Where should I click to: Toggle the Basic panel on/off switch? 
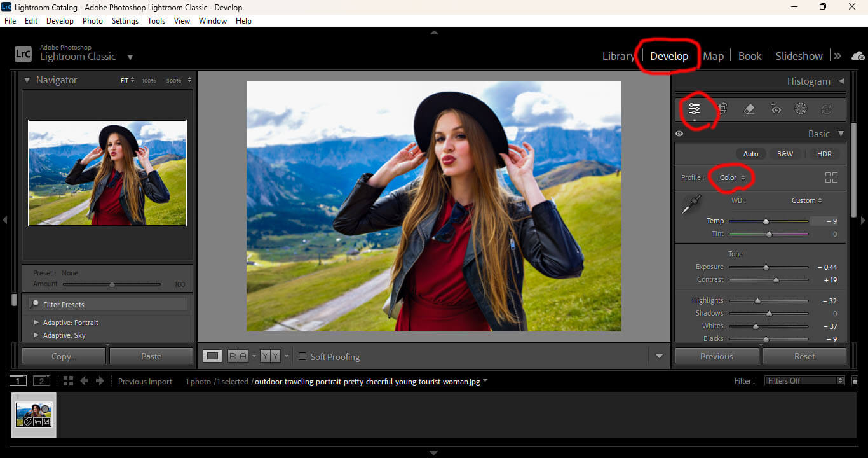tap(679, 134)
